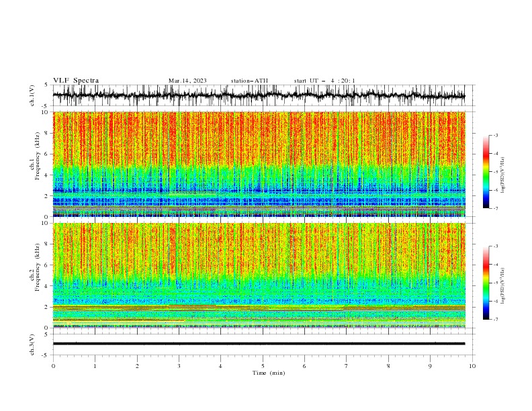Image resolution: width=532 pixels, height=411 pixels.
Task: Select the "Mar.14, 2023" date text
Action: [x=187, y=81]
